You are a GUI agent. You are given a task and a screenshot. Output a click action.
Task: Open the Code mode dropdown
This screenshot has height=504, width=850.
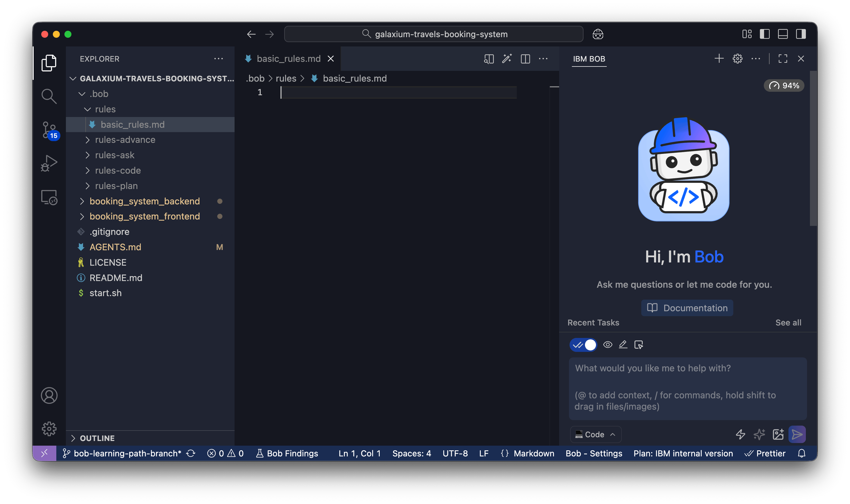[x=596, y=434]
